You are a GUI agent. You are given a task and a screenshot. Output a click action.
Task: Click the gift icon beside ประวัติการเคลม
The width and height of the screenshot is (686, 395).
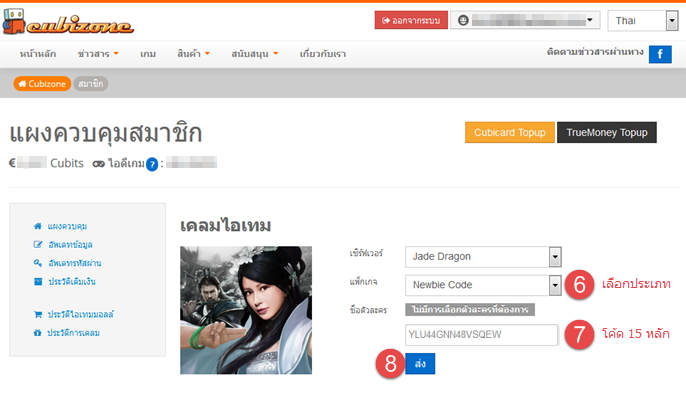pyautogui.click(x=38, y=333)
